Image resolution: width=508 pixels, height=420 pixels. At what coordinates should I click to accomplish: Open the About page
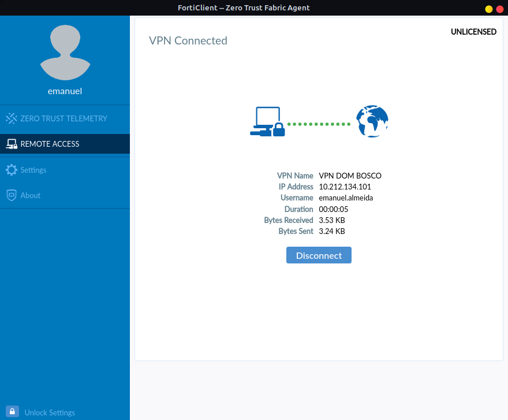coord(65,195)
